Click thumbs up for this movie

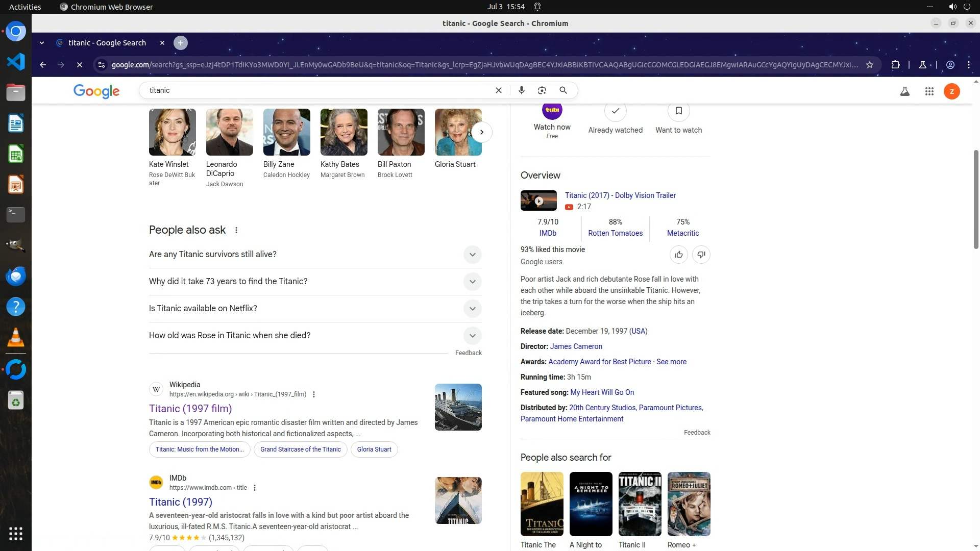coord(678,255)
